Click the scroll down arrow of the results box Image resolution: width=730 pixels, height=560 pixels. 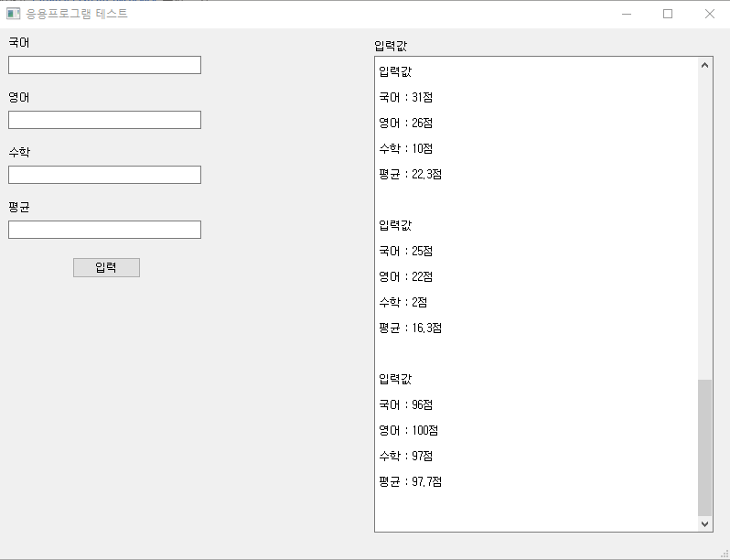(x=705, y=523)
